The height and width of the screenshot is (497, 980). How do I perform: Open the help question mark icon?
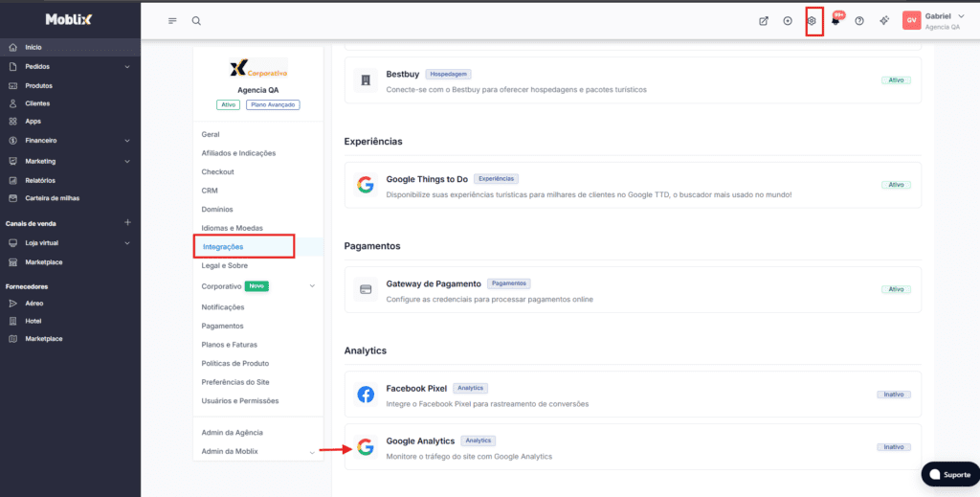tap(859, 21)
